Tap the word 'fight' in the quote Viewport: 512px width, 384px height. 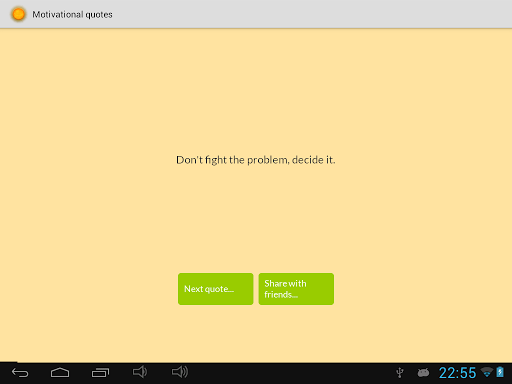point(216,160)
